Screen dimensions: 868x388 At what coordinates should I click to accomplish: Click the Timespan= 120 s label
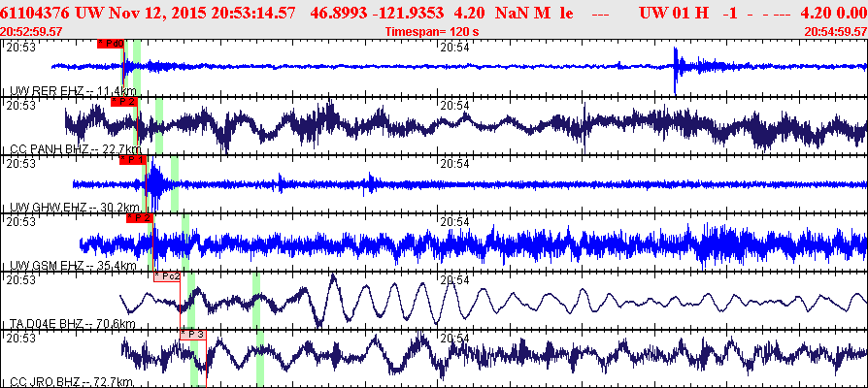pyautogui.click(x=432, y=32)
